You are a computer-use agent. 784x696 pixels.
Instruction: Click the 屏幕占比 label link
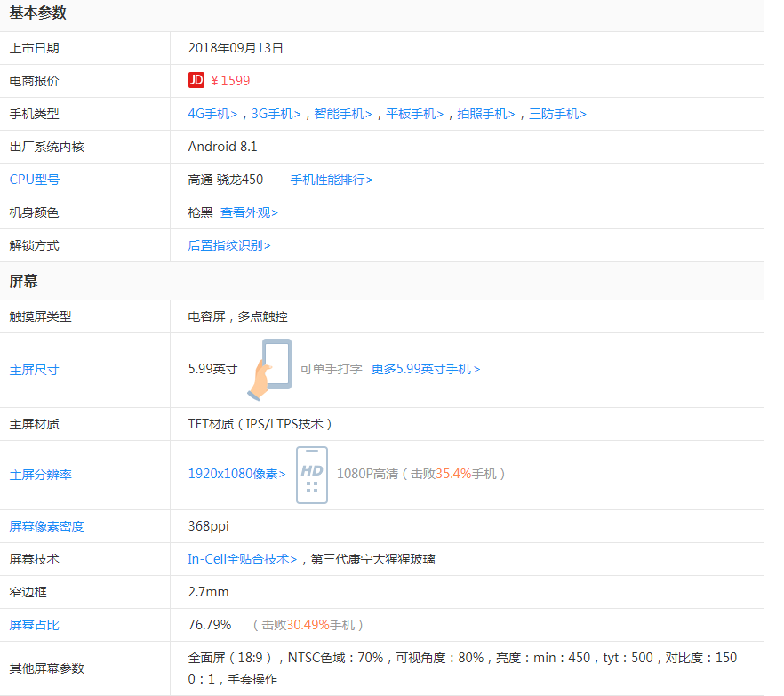(x=34, y=624)
